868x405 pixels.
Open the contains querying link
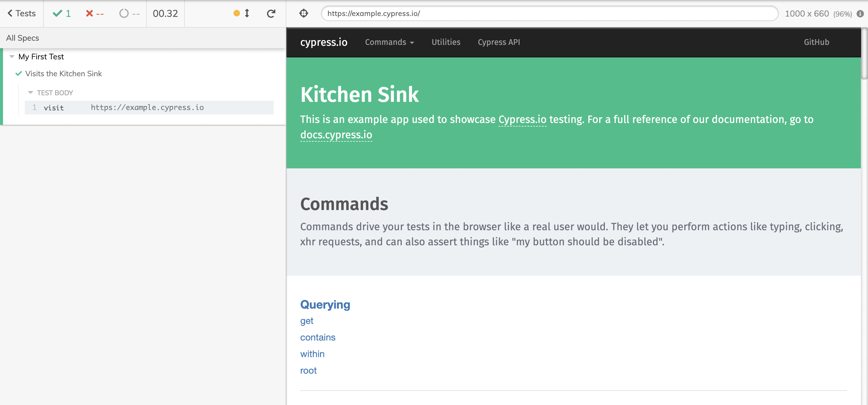click(x=317, y=337)
